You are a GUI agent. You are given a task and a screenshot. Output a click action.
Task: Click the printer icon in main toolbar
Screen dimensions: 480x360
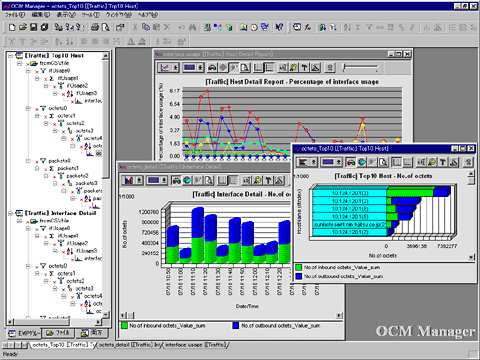(95, 27)
